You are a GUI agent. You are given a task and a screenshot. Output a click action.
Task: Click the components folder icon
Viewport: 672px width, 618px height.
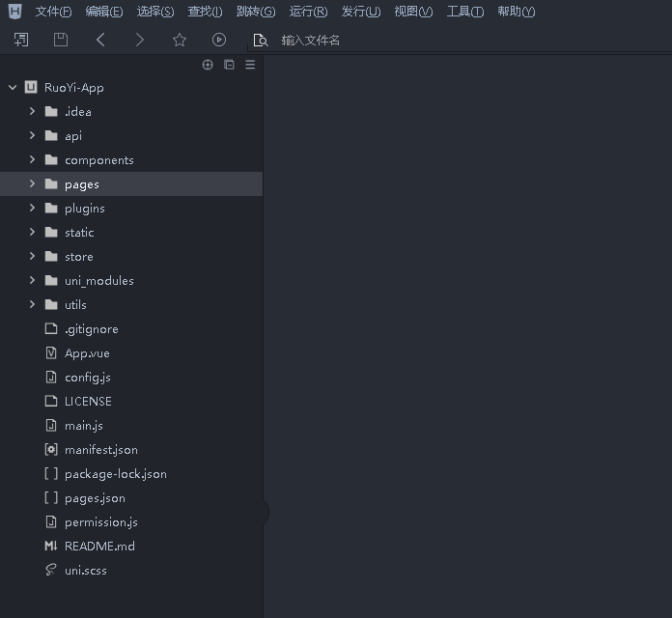click(x=51, y=160)
